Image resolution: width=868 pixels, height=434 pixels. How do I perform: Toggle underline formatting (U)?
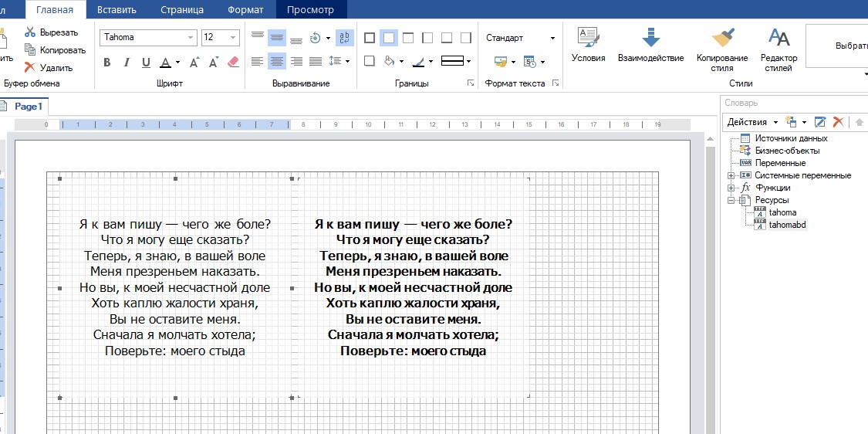146,62
